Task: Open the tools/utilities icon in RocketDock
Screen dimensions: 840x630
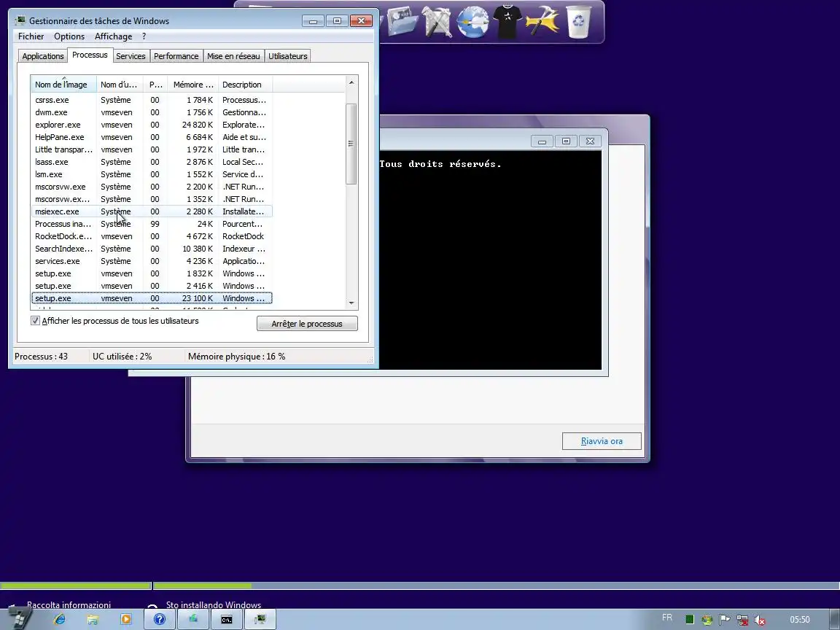Action: pos(437,21)
